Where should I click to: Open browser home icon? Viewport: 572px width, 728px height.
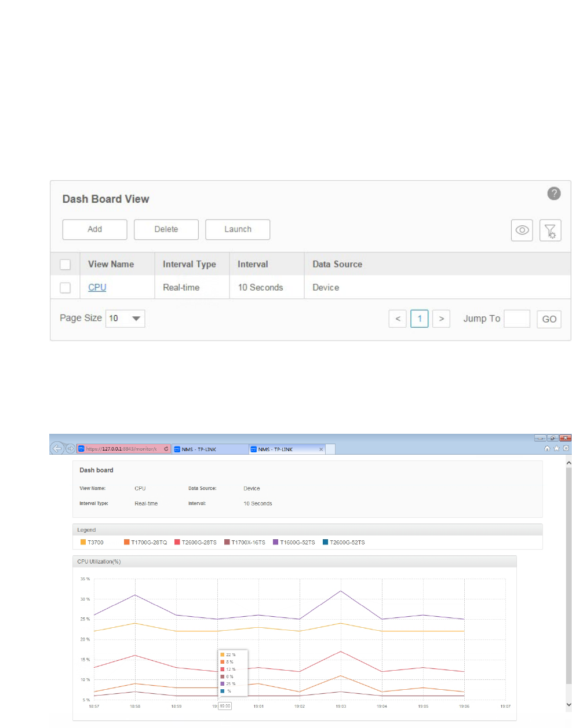547,448
